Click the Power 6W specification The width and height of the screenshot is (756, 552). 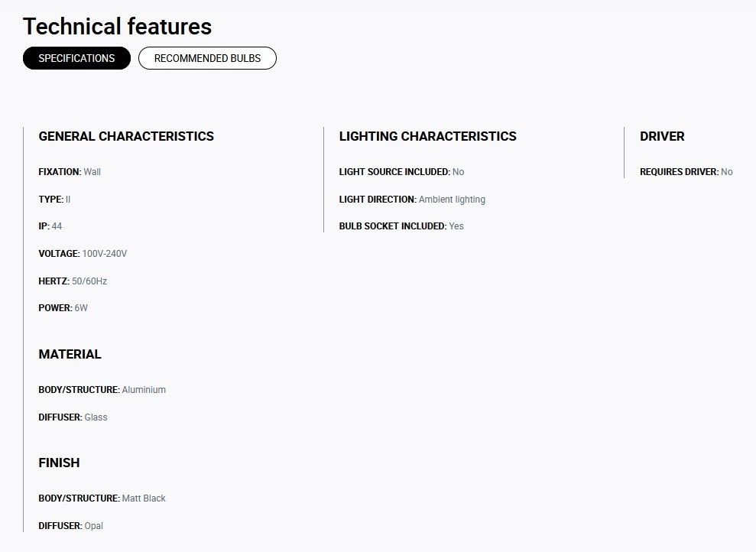click(x=63, y=308)
